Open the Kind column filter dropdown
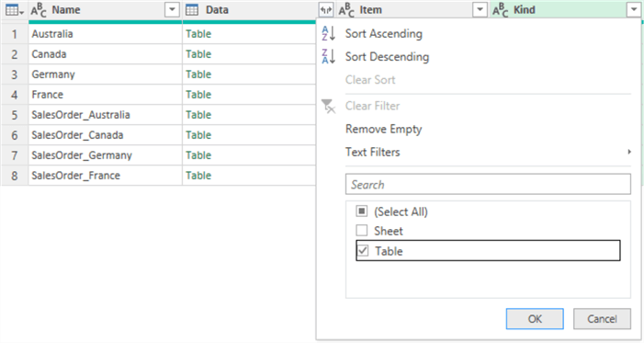The width and height of the screenshot is (644, 343). [x=634, y=10]
